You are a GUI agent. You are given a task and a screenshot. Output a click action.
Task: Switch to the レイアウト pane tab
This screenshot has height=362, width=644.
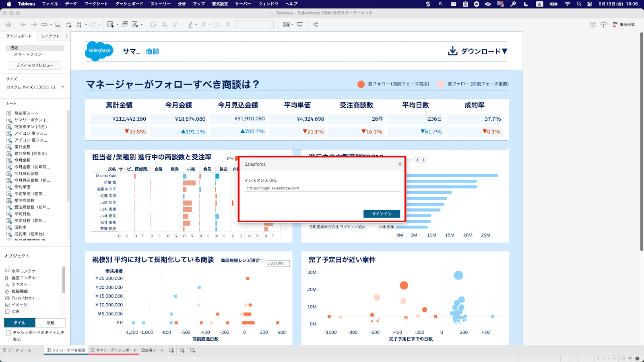[50, 36]
